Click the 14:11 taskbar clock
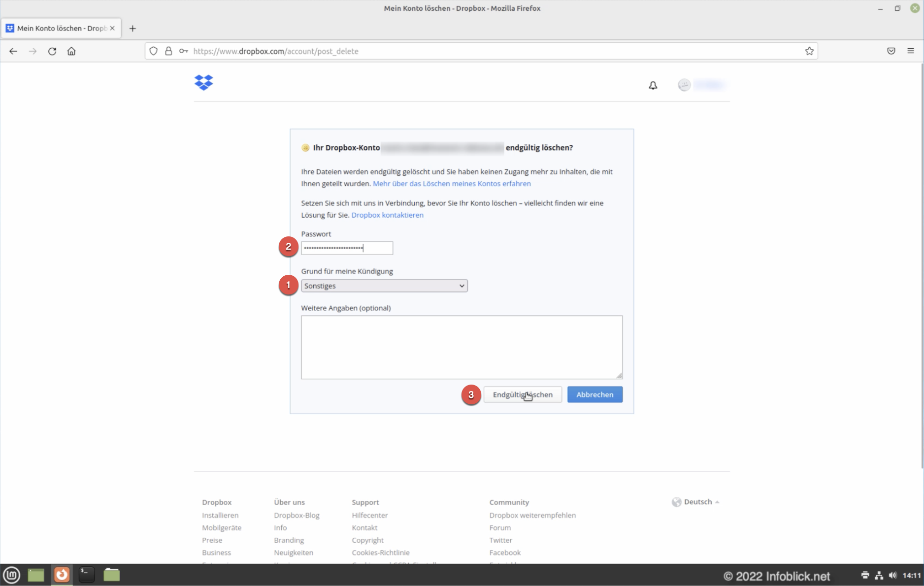The image size is (924, 586). click(x=912, y=575)
